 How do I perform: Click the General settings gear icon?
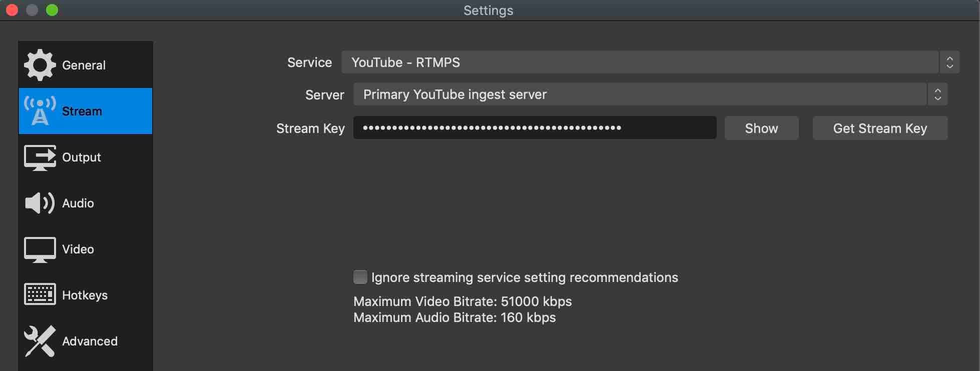click(39, 64)
